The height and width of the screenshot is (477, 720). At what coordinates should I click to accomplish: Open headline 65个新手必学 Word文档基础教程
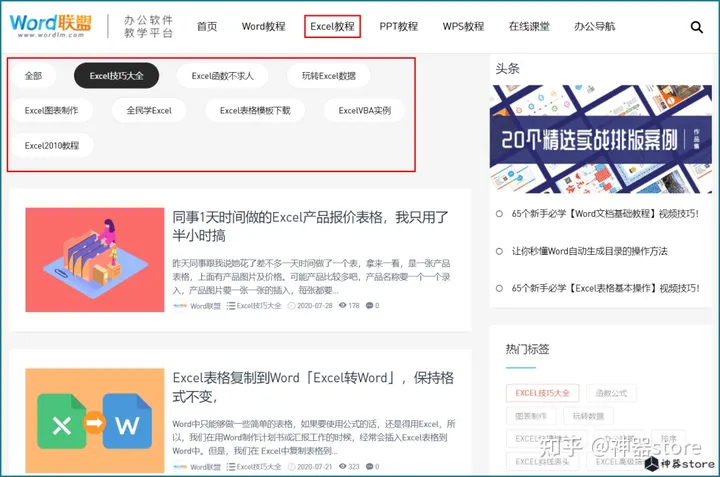605,213
